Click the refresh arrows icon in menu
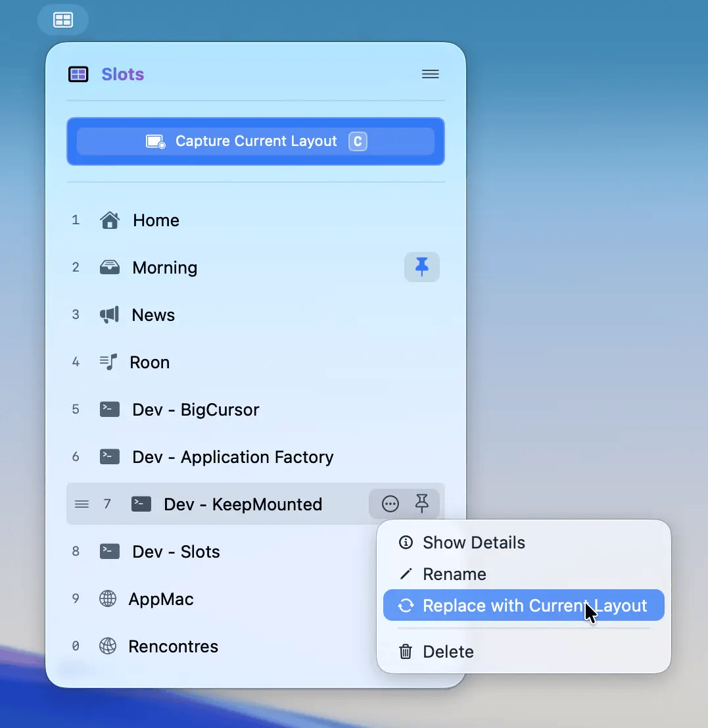This screenshot has width=708, height=728. tap(406, 606)
